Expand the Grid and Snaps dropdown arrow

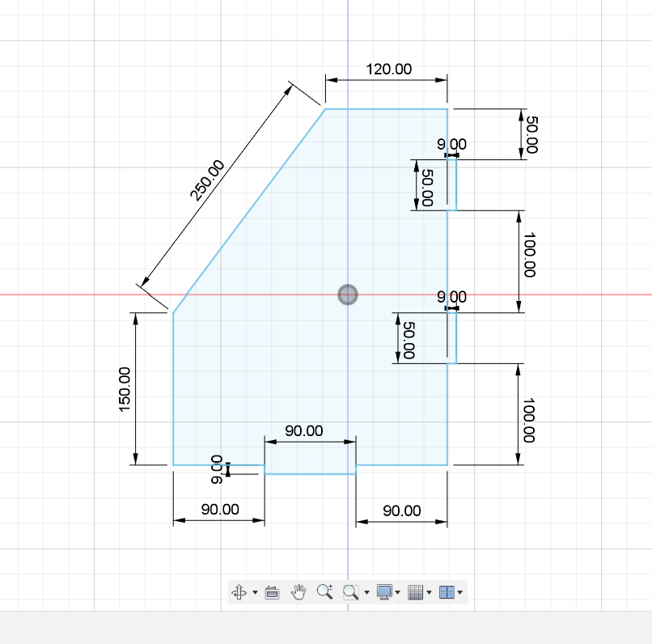click(429, 592)
